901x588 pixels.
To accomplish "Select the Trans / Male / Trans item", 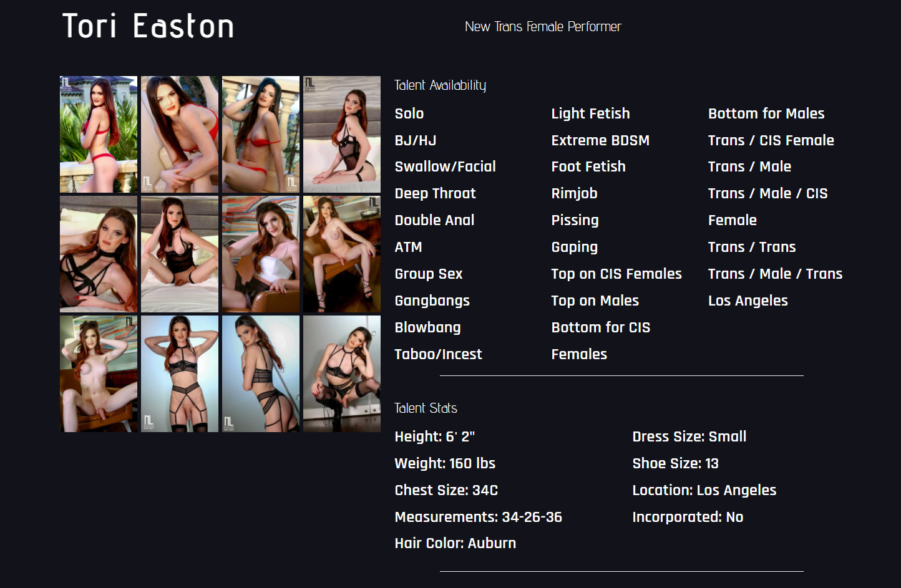I will point(775,274).
